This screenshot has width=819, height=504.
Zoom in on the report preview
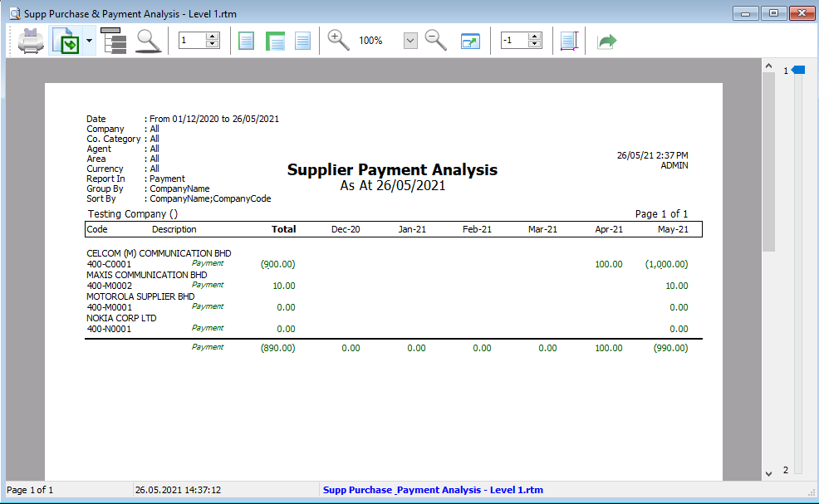(x=337, y=40)
